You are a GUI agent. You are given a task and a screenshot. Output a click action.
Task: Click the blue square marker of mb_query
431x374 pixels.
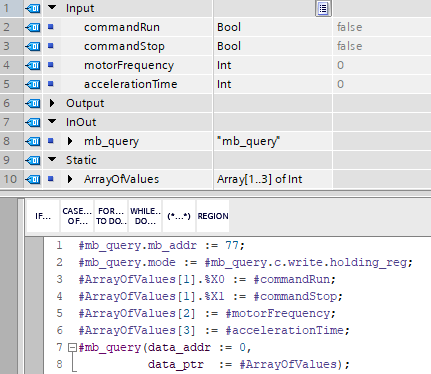[51, 141]
